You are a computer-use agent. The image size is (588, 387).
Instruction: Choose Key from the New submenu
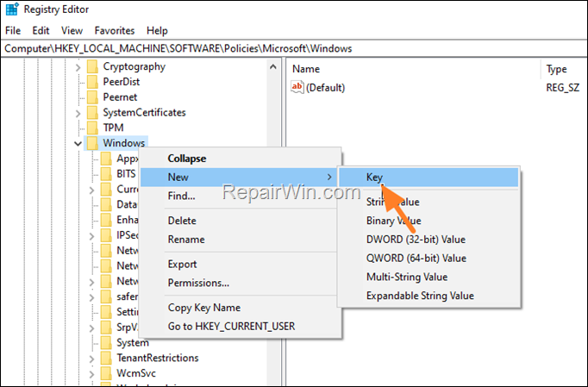pyautogui.click(x=374, y=177)
